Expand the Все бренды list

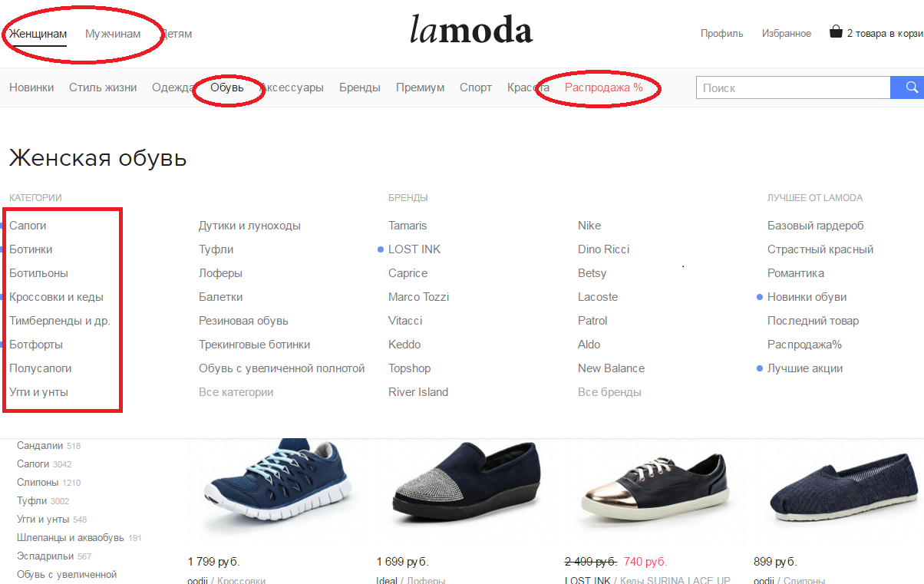point(609,392)
